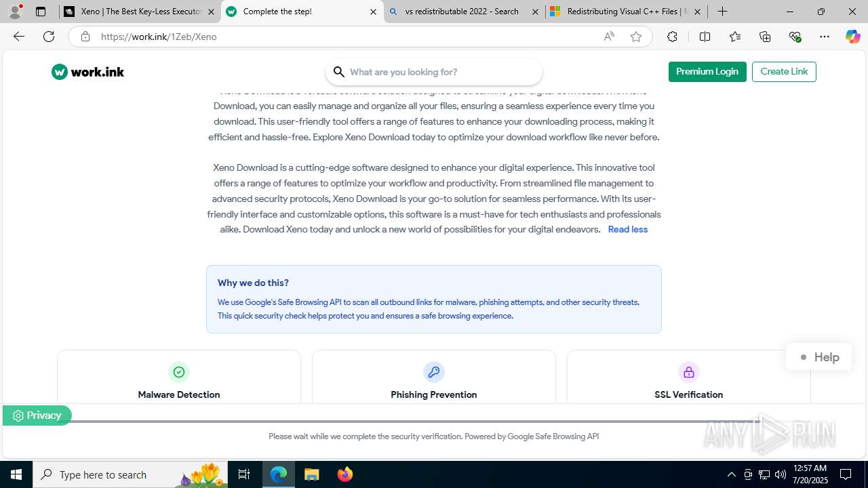
Task: Open the Action Center notifications icon
Action: pos(846,474)
